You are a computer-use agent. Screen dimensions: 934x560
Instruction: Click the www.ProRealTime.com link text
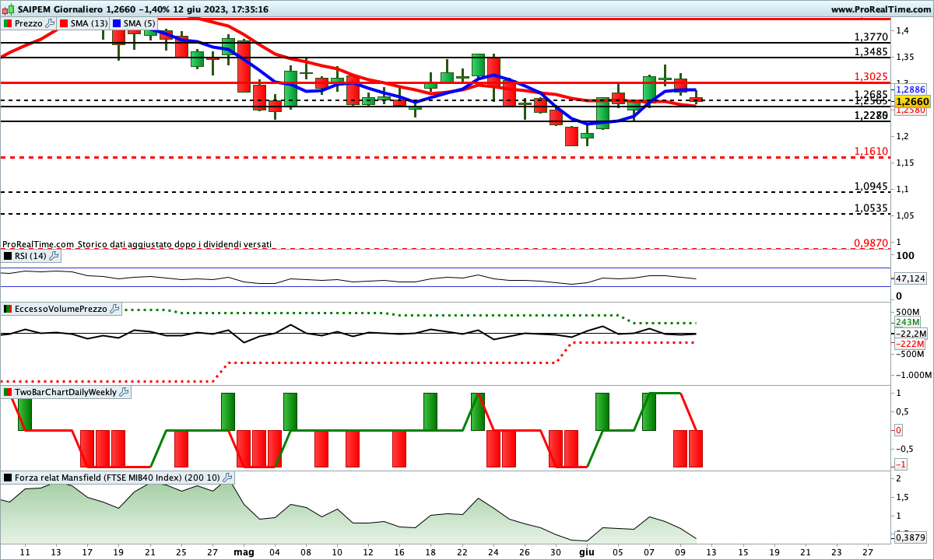click(880, 9)
